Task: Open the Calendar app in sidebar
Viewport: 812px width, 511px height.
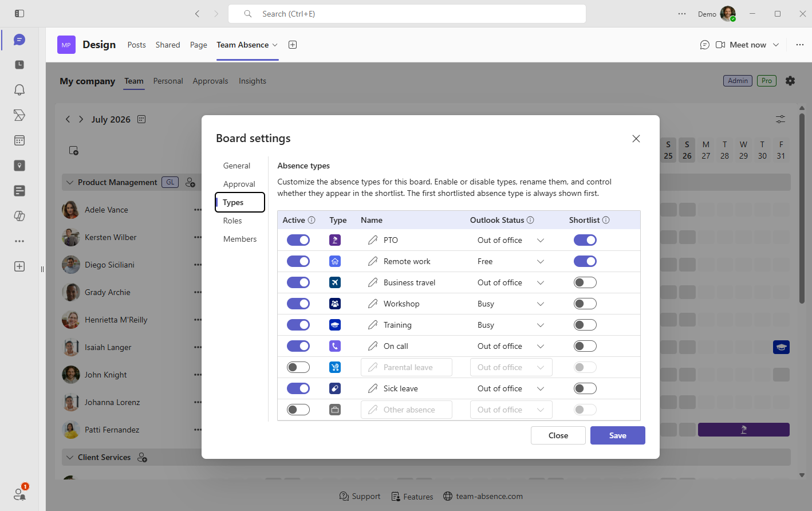Action: point(19,140)
